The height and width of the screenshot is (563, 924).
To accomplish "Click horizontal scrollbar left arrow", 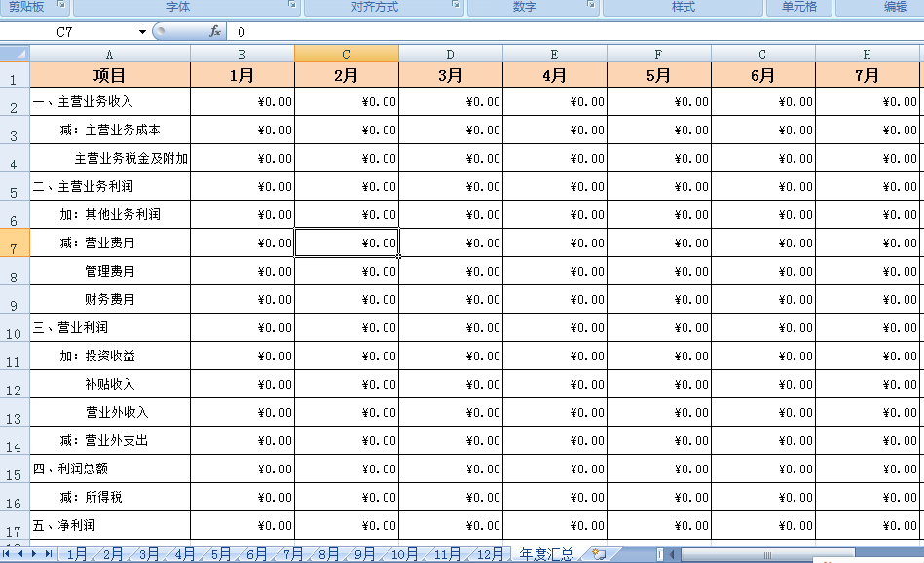I will point(672,555).
